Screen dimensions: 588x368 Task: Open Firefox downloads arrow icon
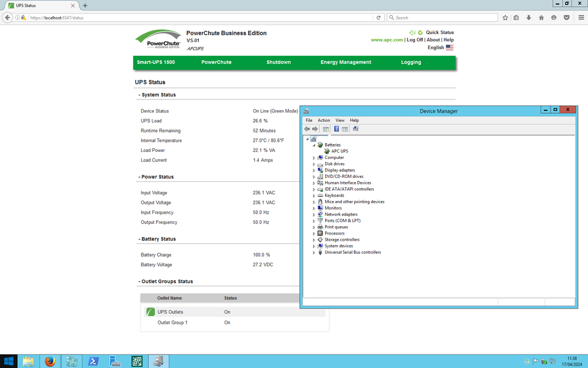pyautogui.click(x=529, y=18)
